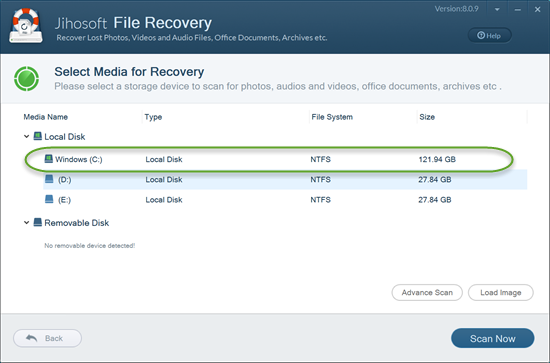Click NTFS in the (D:) row

(321, 180)
